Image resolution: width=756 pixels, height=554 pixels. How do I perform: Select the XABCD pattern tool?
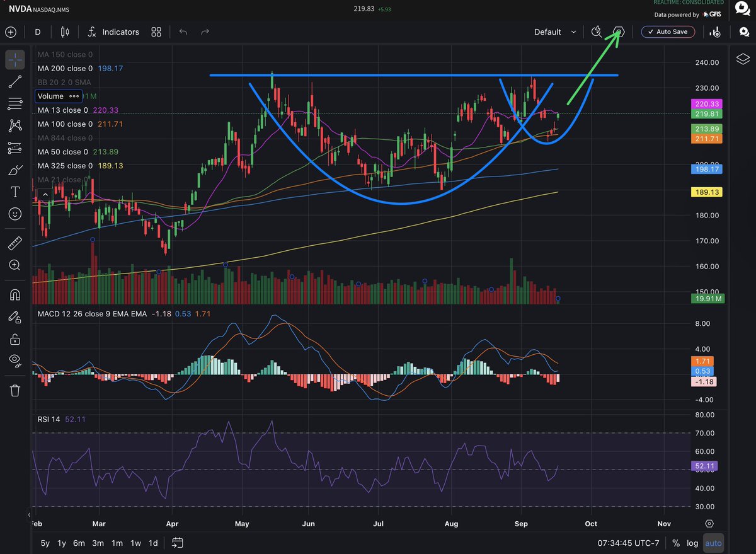click(x=15, y=126)
